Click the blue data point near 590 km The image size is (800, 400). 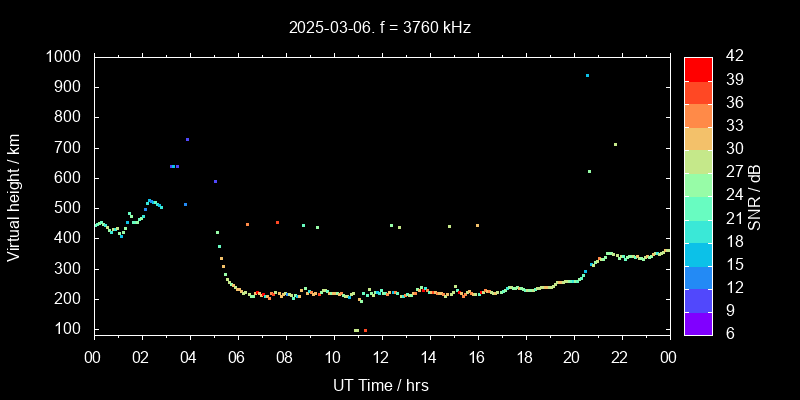215,182
